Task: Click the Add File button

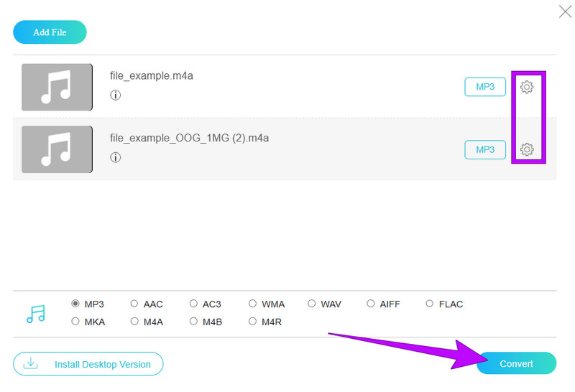Action: [50, 32]
